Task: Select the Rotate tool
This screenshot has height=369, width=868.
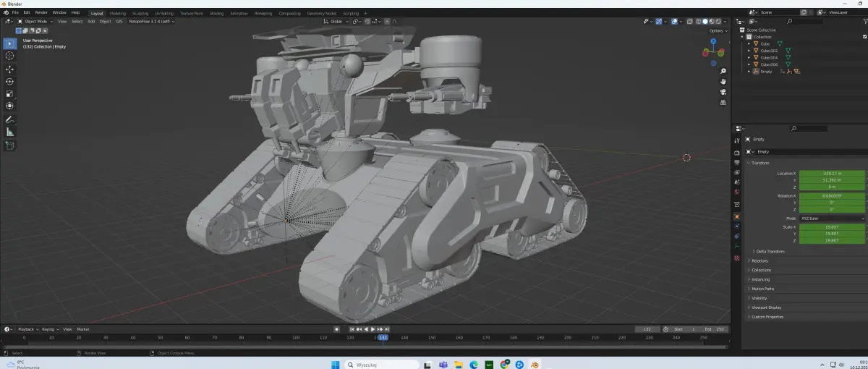Action: pyautogui.click(x=9, y=82)
